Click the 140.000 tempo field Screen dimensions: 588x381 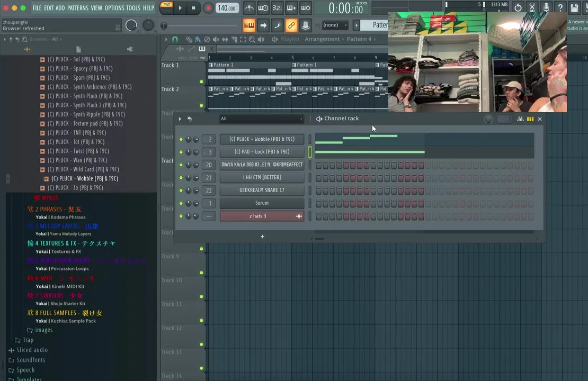227,8
